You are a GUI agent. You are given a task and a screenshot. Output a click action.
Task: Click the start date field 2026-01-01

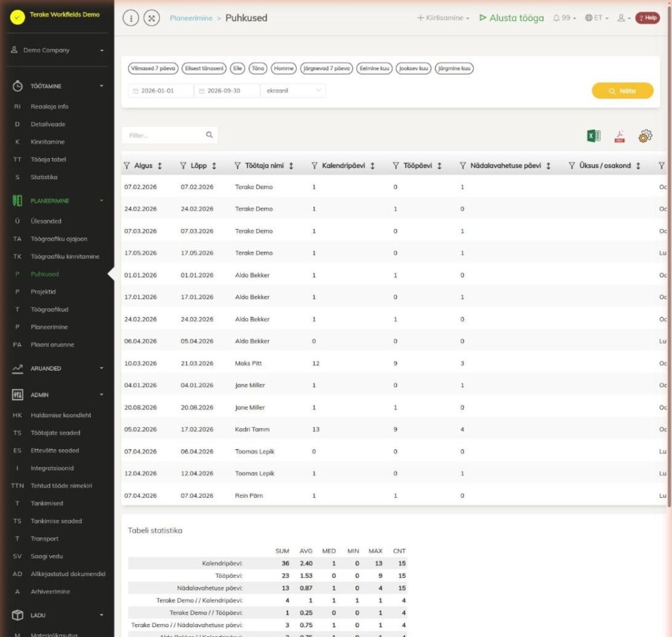161,91
